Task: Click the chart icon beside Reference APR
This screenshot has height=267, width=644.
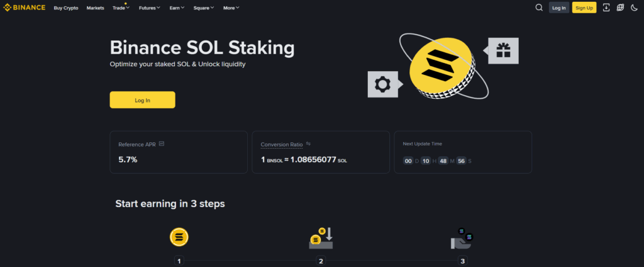Action: pyautogui.click(x=162, y=144)
